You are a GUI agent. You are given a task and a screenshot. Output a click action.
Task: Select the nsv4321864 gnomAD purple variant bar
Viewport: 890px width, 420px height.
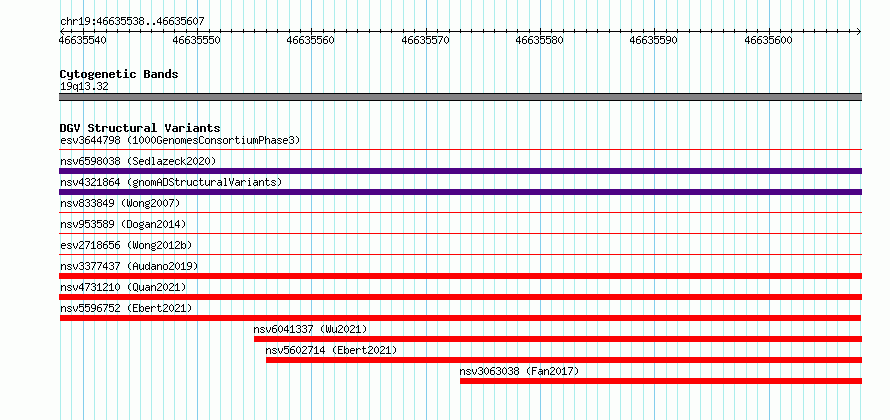(x=460, y=192)
